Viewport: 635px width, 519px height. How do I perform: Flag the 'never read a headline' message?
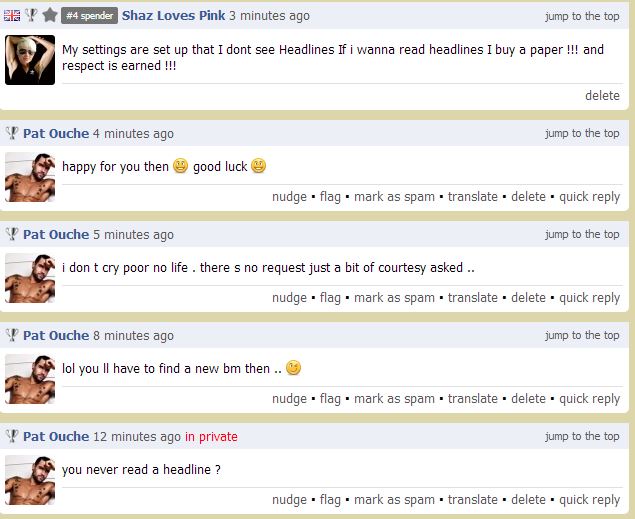tap(330, 500)
